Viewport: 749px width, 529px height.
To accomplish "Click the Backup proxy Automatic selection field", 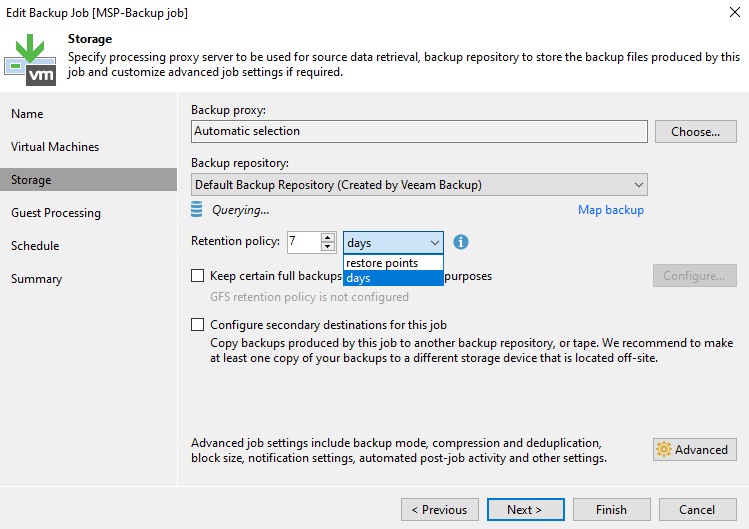I will point(419,131).
